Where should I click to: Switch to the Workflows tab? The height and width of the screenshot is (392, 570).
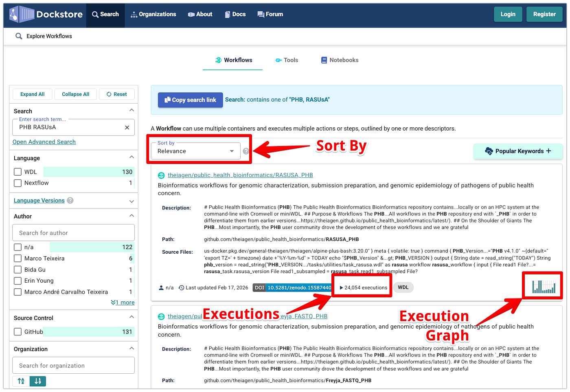click(233, 60)
